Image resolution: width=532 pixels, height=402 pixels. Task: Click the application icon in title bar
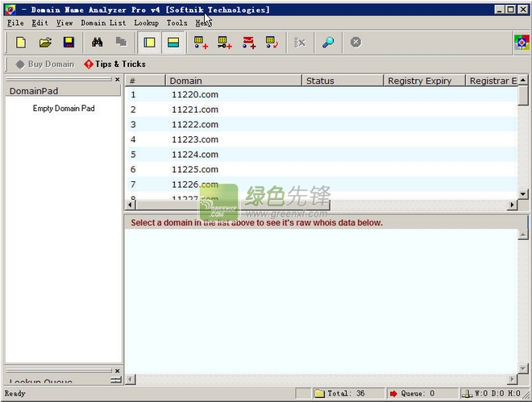10,10
